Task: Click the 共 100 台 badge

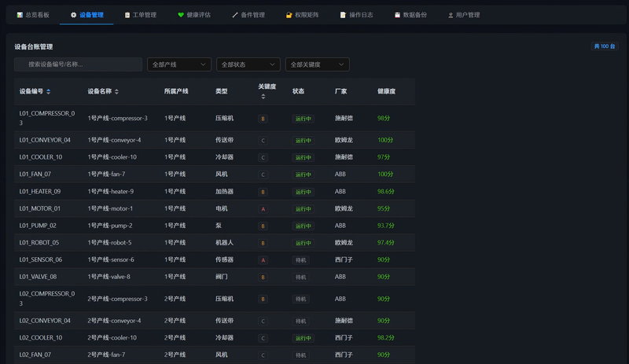Action: [604, 46]
